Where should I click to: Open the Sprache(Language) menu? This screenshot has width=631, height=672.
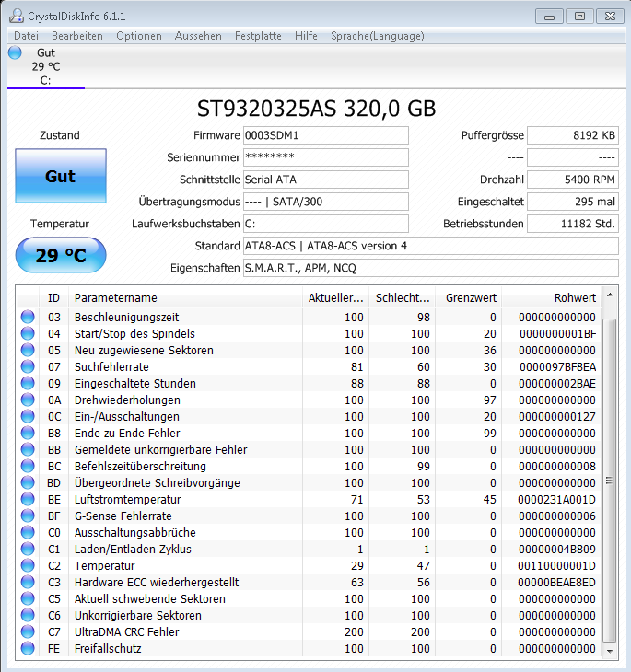tap(378, 36)
